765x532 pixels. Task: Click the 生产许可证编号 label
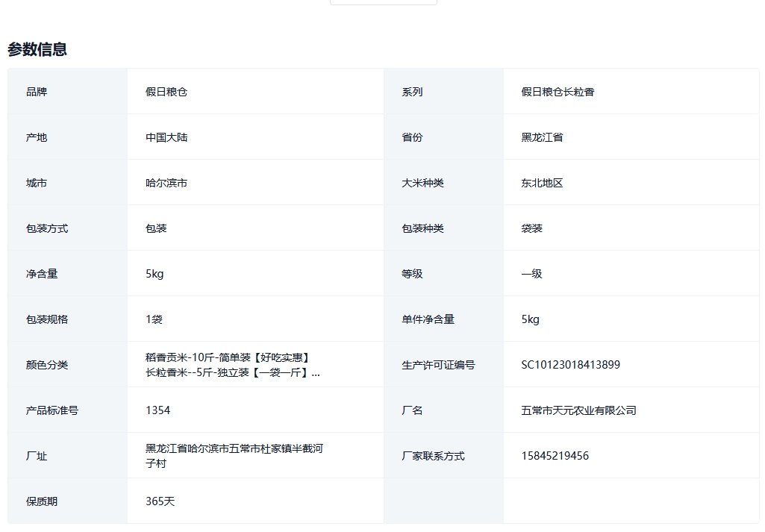coord(438,365)
